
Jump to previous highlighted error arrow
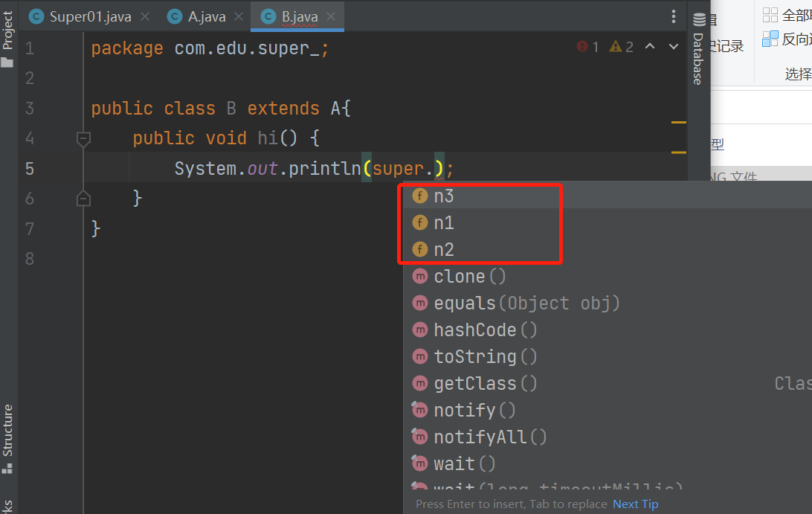tap(650, 47)
